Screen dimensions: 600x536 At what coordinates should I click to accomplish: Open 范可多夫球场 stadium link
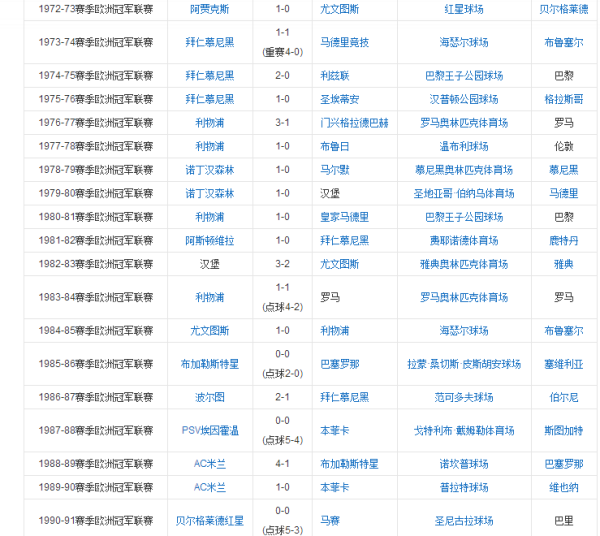tap(464, 397)
